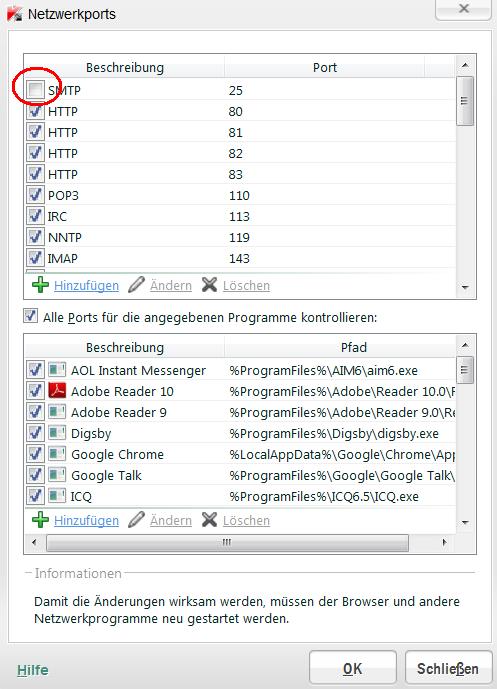Screen dimensions: 497x689
Task: Click the Adobe Reader 10 red PDF icon
Action: (57, 390)
